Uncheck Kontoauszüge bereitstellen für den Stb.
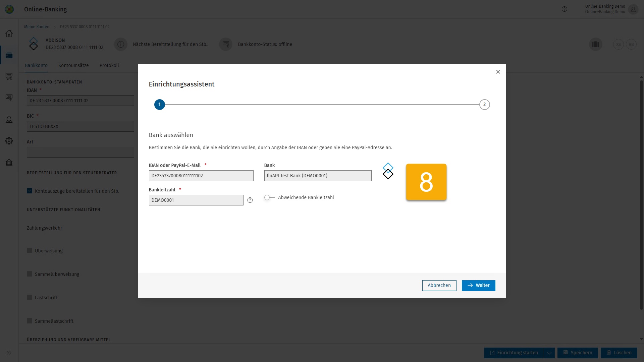The image size is (644, 362). point(30,191)
